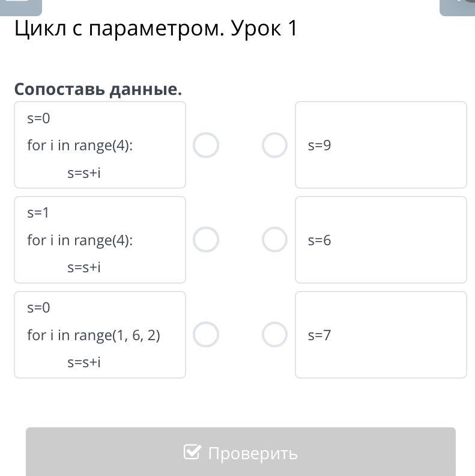Select the radio circle next to s=9 answer

[274, 145]
